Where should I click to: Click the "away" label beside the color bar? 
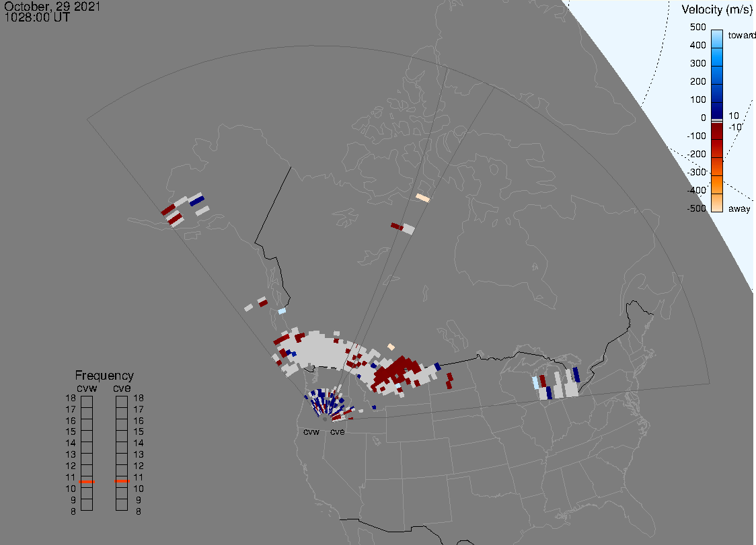739,208
